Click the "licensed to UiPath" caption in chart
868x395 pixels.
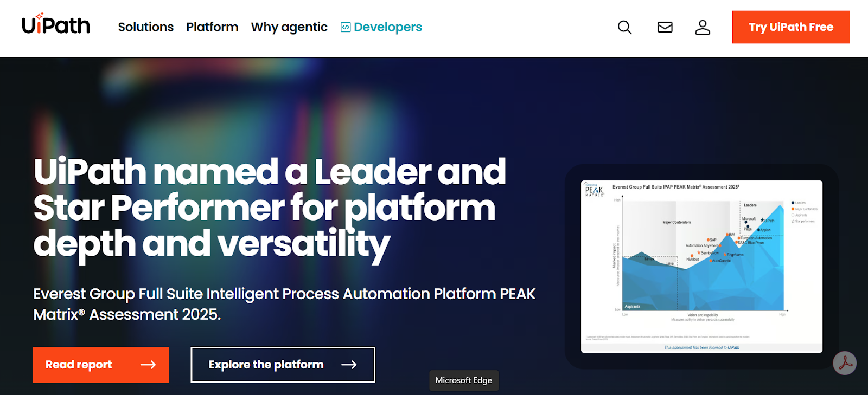pos(701,347)
